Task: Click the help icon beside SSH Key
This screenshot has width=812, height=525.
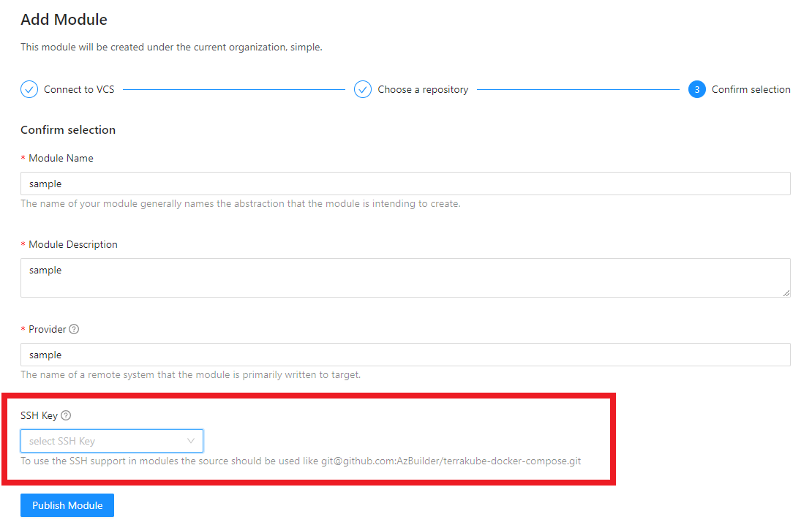Action: tap(66, 415)
